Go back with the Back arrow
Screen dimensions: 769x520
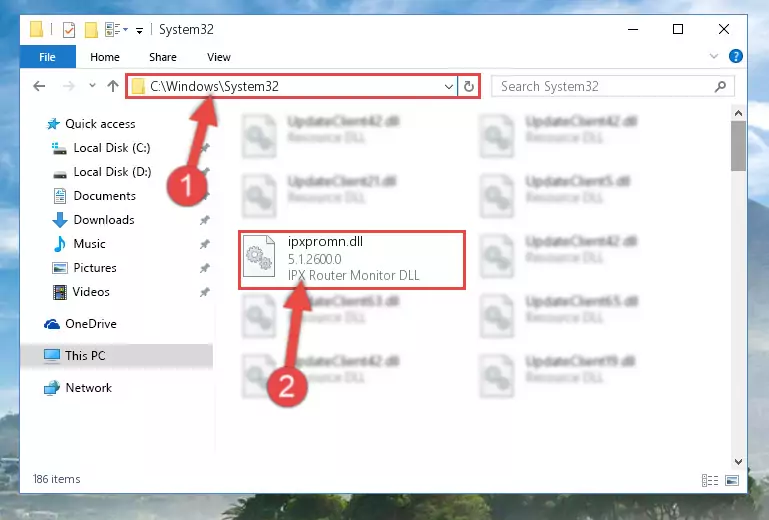pos(39,86)
